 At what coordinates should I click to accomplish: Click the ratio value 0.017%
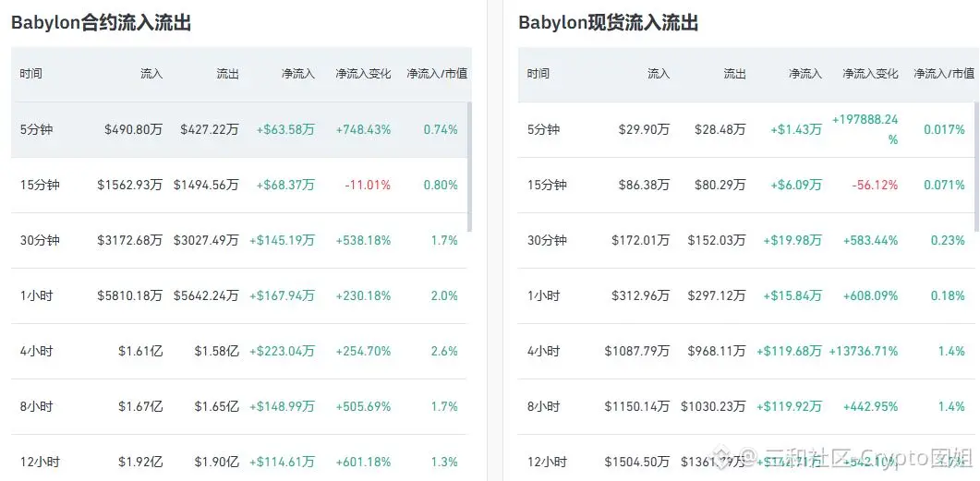click(944, 130)
